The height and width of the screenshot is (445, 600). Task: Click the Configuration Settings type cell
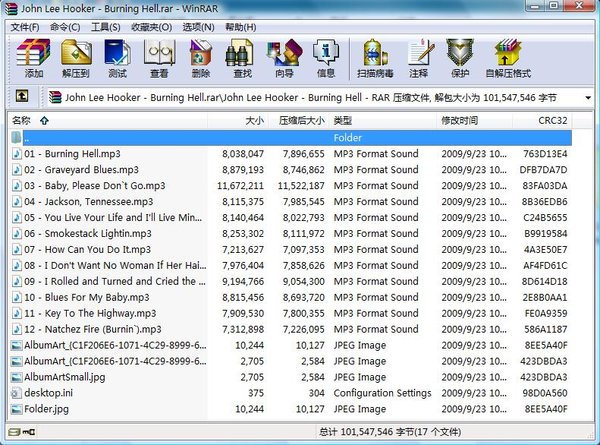(x=382, y=393)
